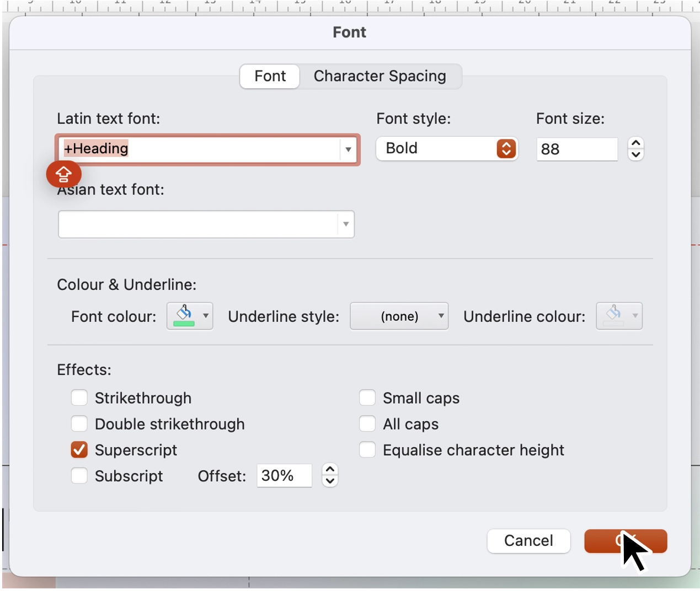Expand the Asian text font dropdown
The image size is (700, 591).
tap(345, 224)
